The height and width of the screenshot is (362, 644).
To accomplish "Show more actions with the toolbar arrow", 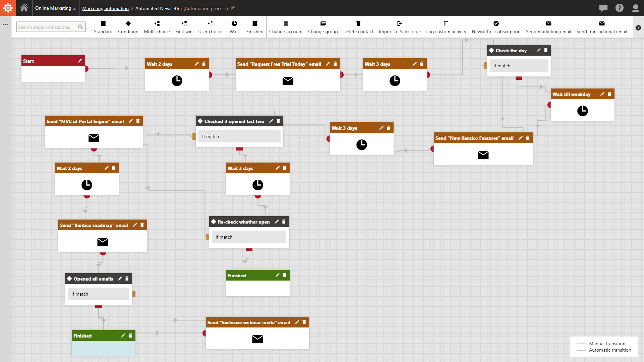I will (x=638, y=28).
